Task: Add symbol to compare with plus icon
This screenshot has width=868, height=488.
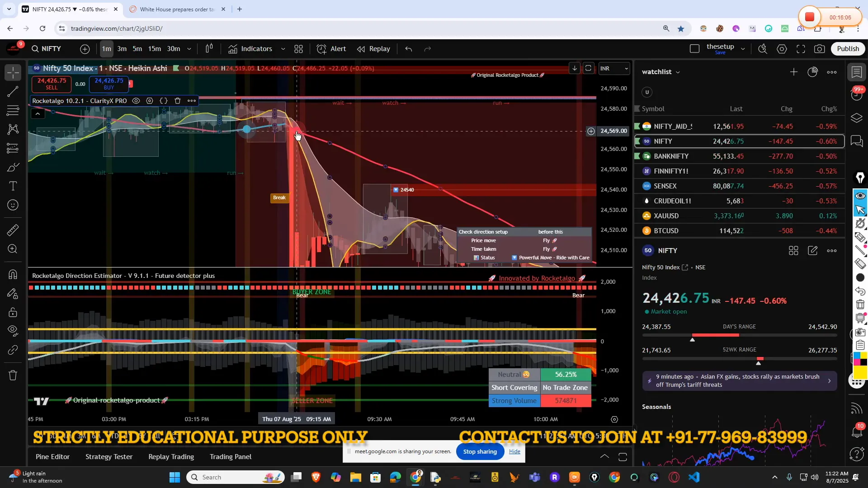Action: 85,49
